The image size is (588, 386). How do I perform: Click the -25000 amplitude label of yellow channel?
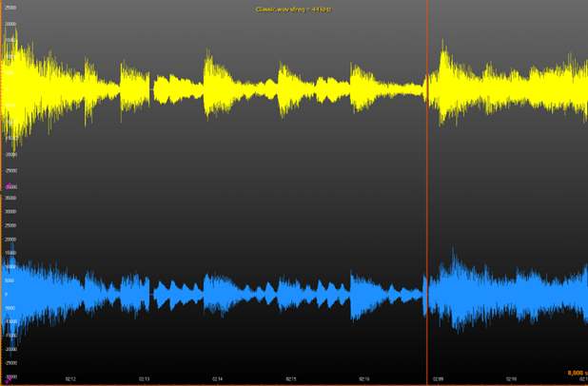pos(10,171)
